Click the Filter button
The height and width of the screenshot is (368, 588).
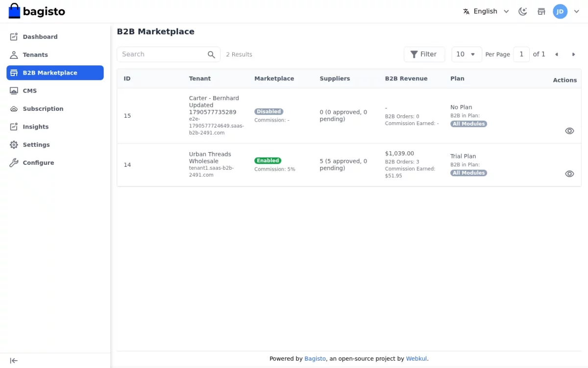click(x=424, y=54)
